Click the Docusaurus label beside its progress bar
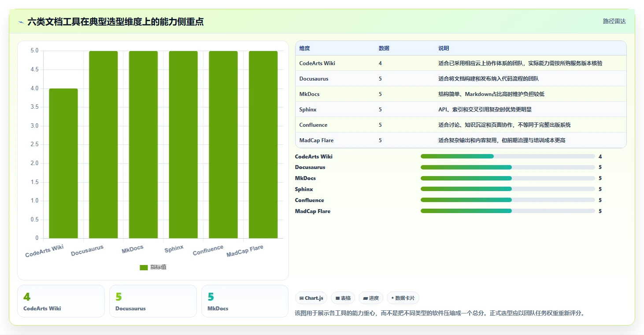Viewport: 644px width, 335px height. coord(310,167)
